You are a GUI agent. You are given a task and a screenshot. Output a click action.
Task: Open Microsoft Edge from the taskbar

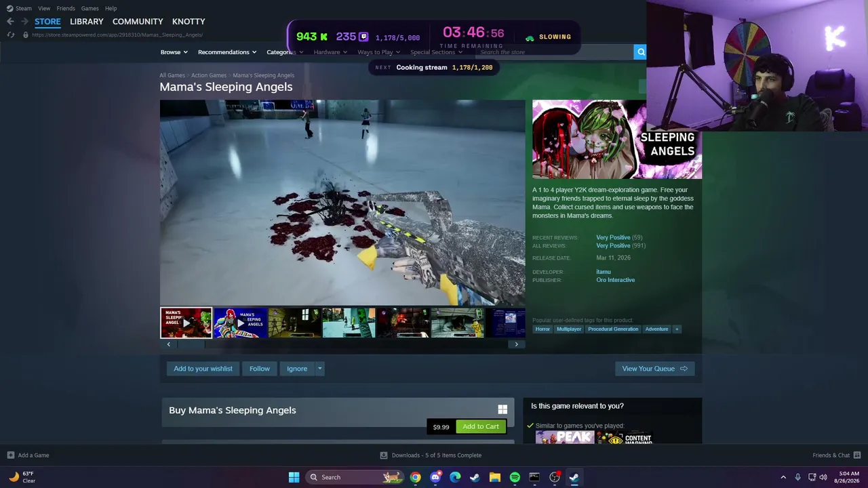[455, 477]
